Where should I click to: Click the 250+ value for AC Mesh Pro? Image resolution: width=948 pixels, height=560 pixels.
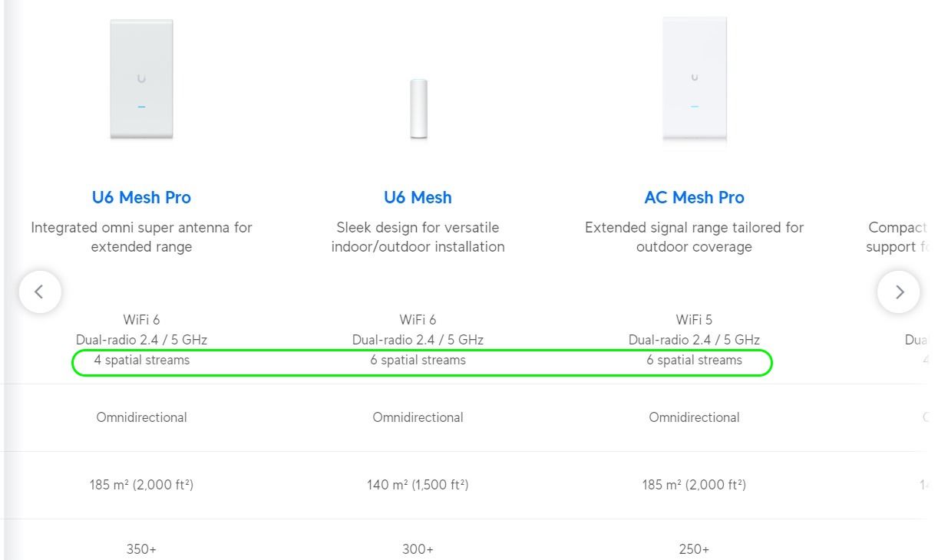(x=694, y=549)
